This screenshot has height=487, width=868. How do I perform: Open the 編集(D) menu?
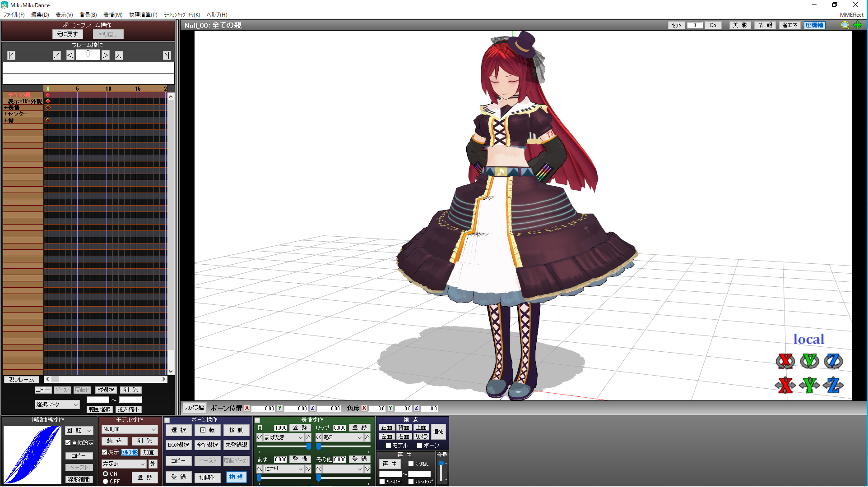(40, 14)
